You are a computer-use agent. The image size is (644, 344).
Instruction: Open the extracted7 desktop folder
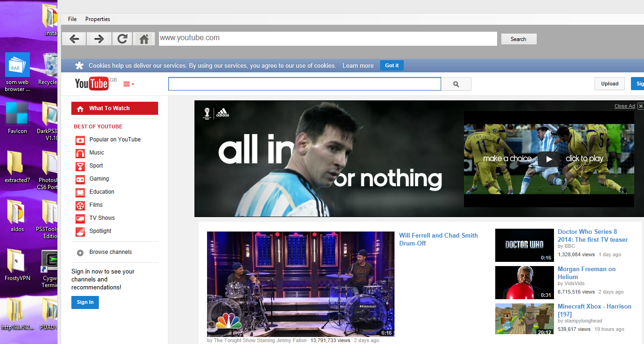coord(18,167)
